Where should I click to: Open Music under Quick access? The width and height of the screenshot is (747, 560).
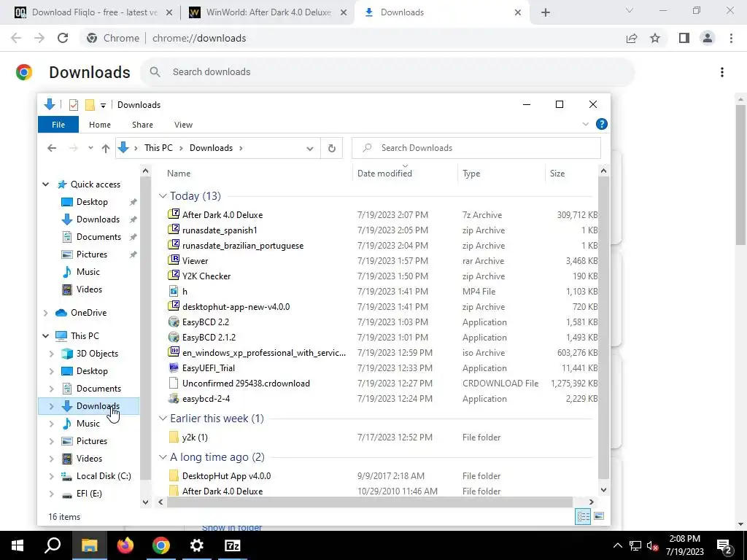pos(88,272)
